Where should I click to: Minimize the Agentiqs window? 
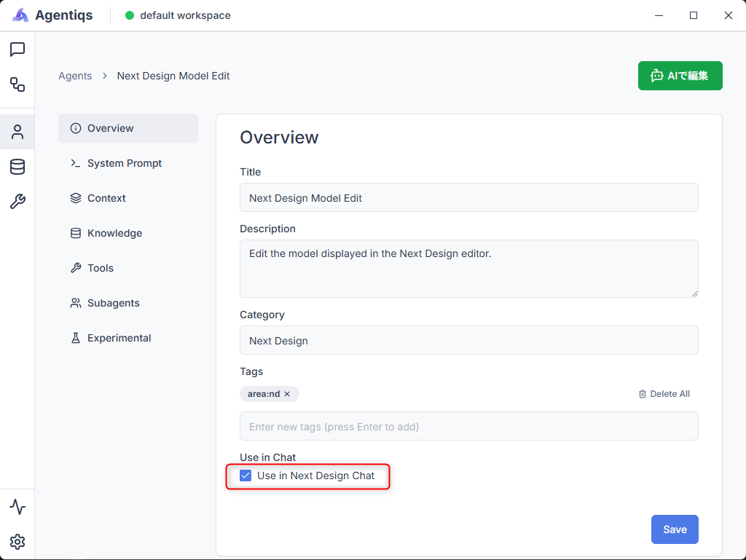pos(659,15)
